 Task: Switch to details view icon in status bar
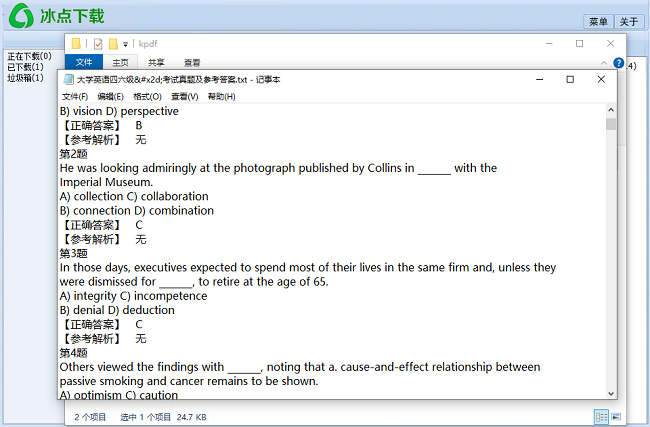[x=601, y=416]
